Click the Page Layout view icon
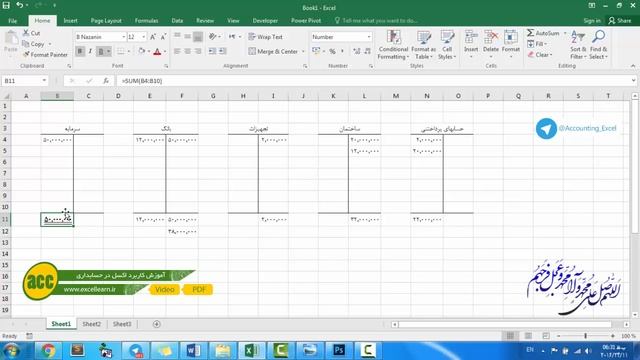Viewport: 640px width, 360px height. point(528,336)
